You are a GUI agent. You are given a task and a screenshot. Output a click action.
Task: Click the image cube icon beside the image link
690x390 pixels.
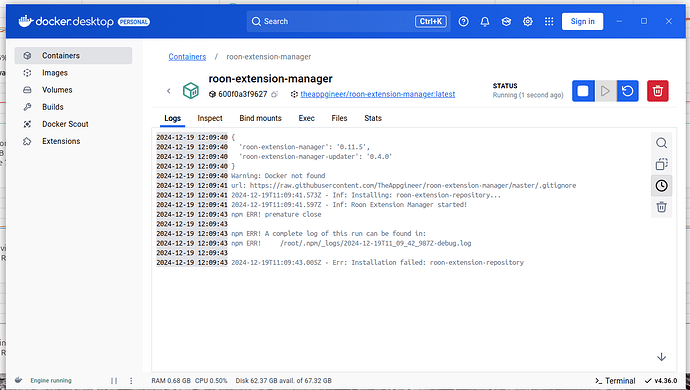coord(294,94)
